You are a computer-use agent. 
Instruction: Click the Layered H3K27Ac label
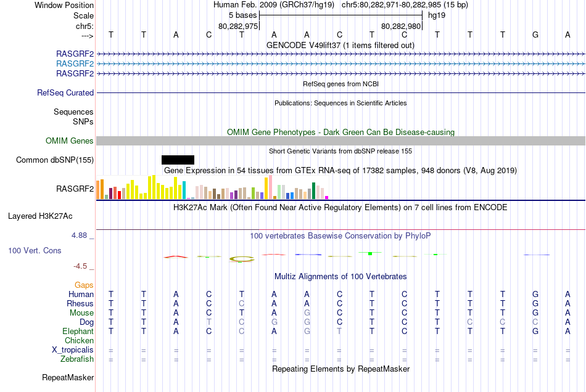pyautogui.click(x=40, y=216)
